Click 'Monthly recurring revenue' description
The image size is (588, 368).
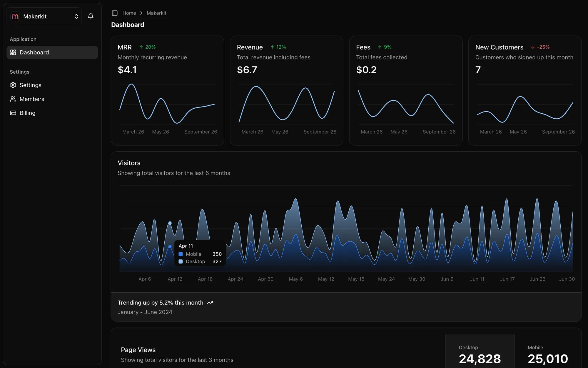pyautogui.click(x=152, y=57)
